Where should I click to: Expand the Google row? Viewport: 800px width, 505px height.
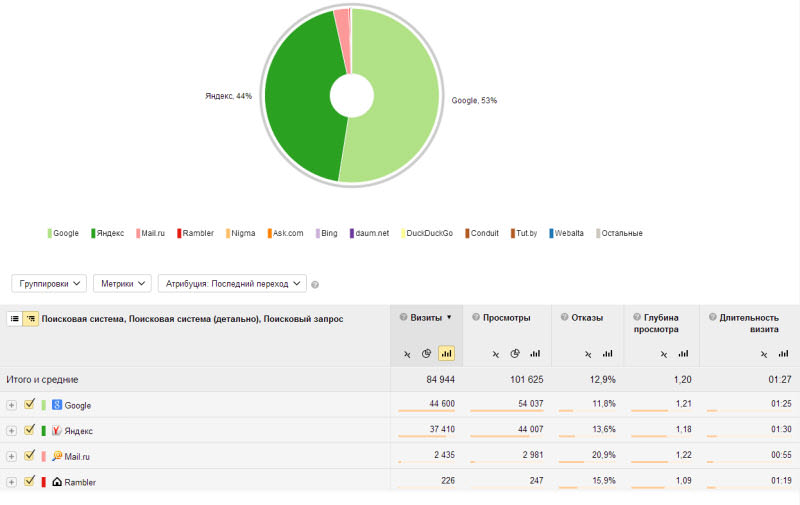(11, 405)
